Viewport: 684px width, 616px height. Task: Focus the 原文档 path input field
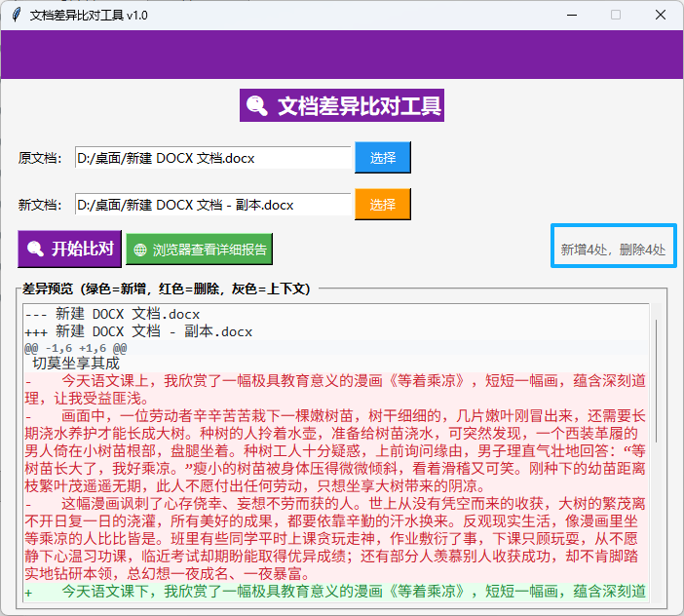tap(212, 158)
